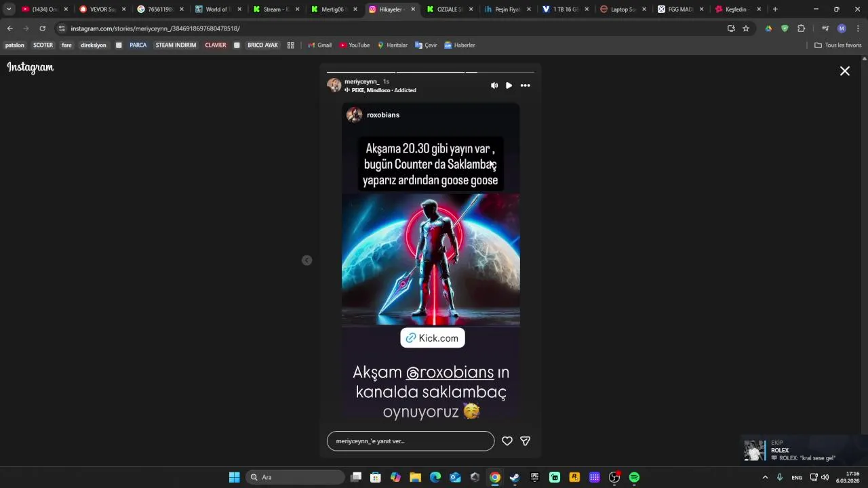Open Microsoft Edge from the taskbar

(x=435, y=477)
